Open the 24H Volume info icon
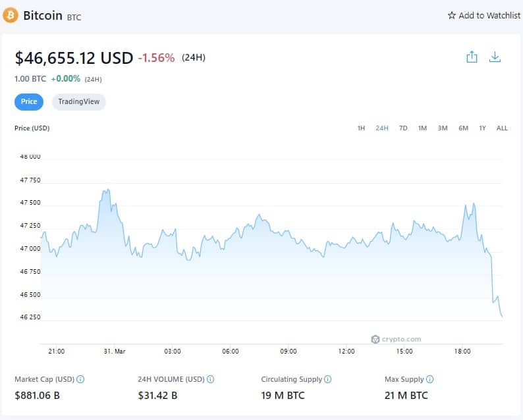The height and width of the screenshot is (420, 523). [x=211, y=379]
